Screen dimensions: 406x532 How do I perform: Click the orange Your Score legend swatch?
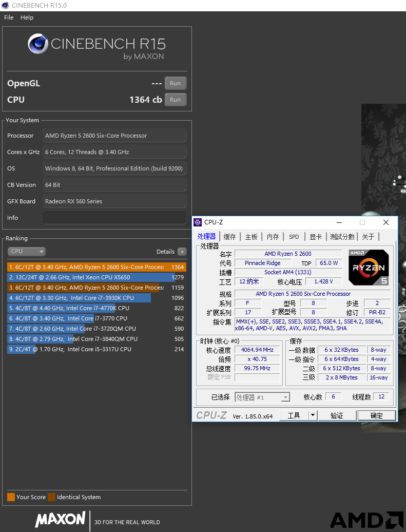(x=11, y=497)
